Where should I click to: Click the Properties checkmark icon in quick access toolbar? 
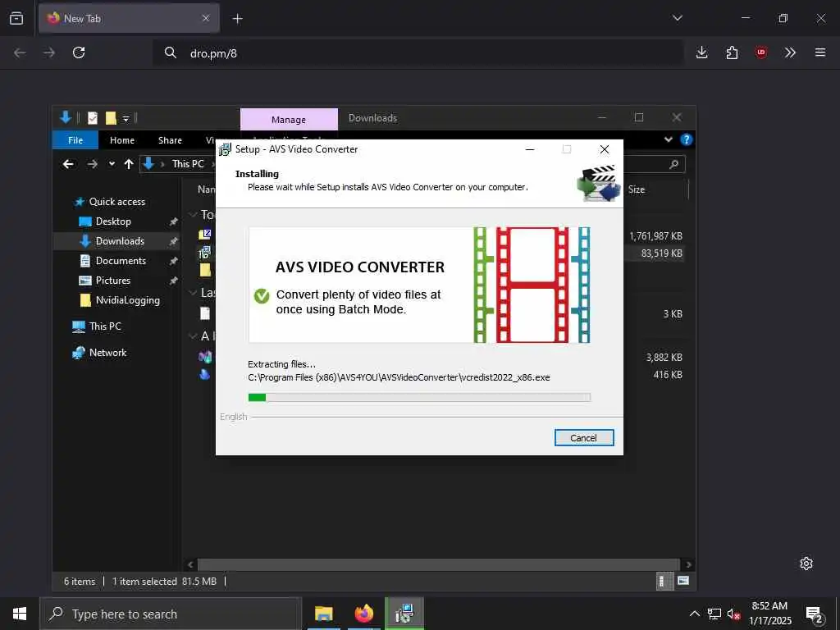[x=93, y=118]
